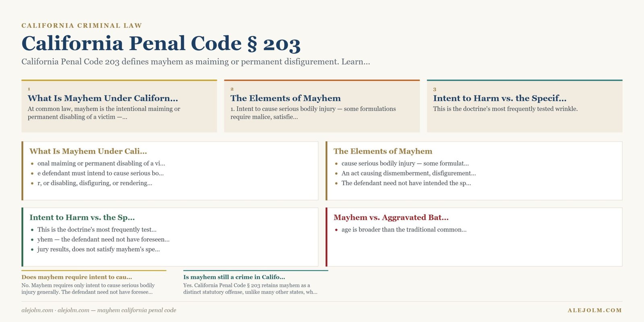The image size is (644, 322).
Task: Click bullet 'onal maiming or permanent disabling of a vi...'
Action: (101, 163)
